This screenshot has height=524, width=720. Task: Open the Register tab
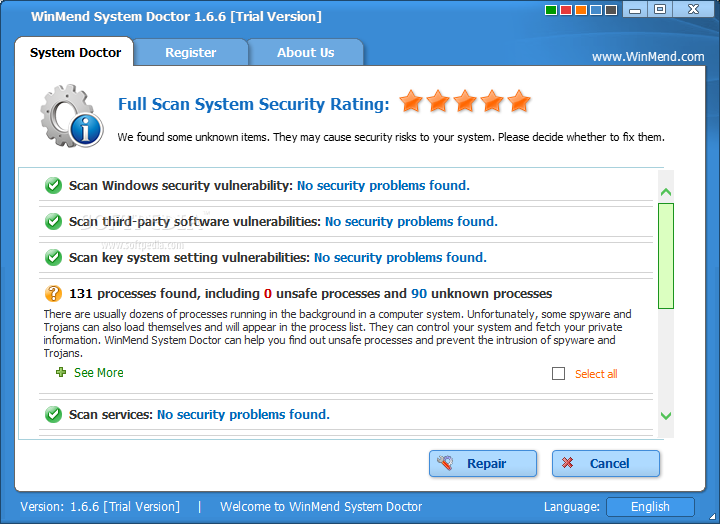191,53
